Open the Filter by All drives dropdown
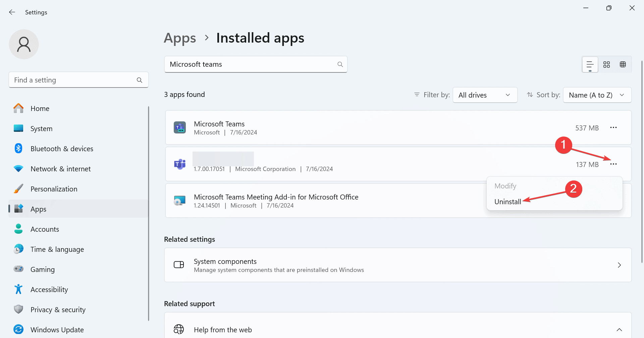 pyautogui.click(x=485, y=95)
